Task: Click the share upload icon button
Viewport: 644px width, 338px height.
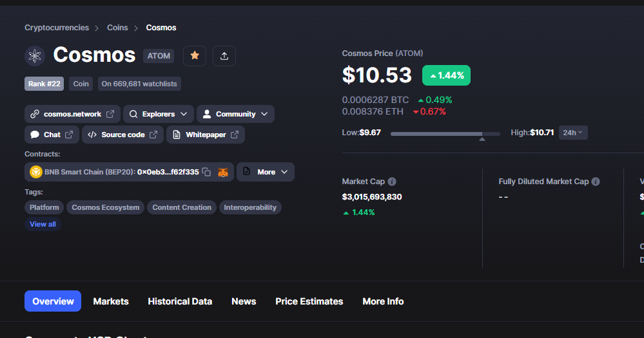Action: click(x=224, y=56)
